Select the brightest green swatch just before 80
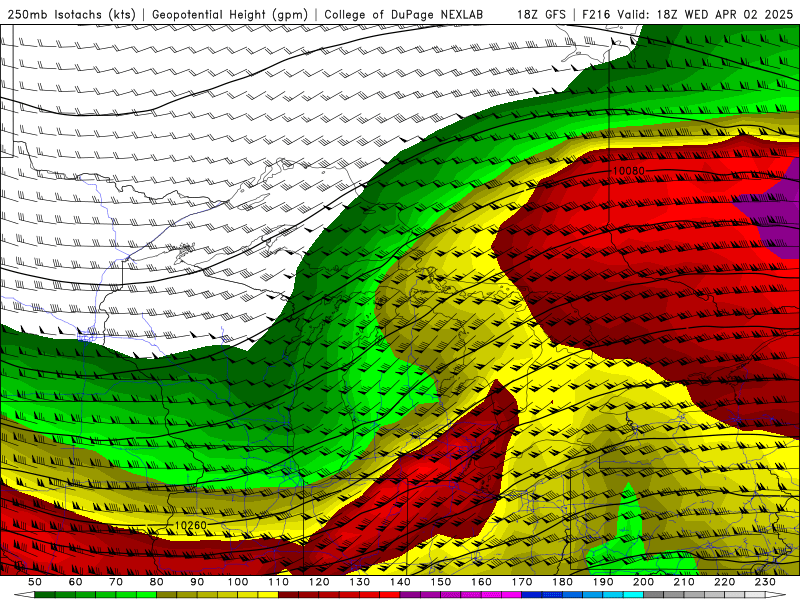800x600 pixels. tap(146, 595)
